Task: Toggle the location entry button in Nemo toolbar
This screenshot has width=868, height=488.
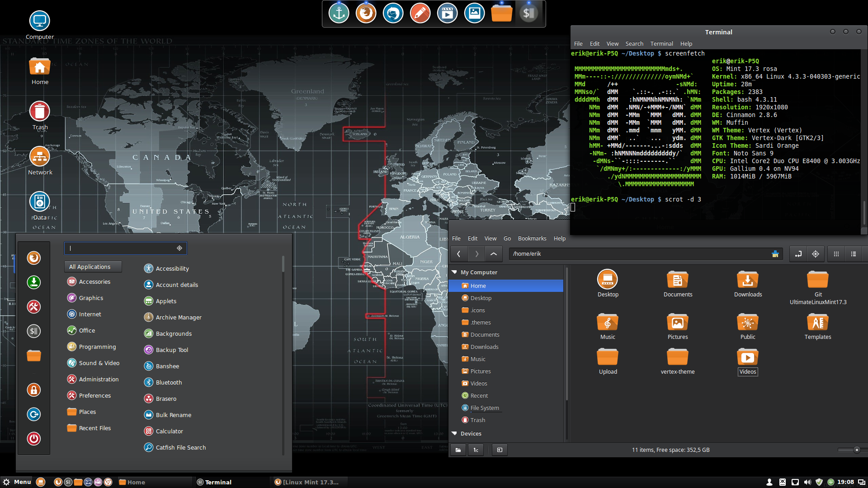Action: (x=798, y=254)
